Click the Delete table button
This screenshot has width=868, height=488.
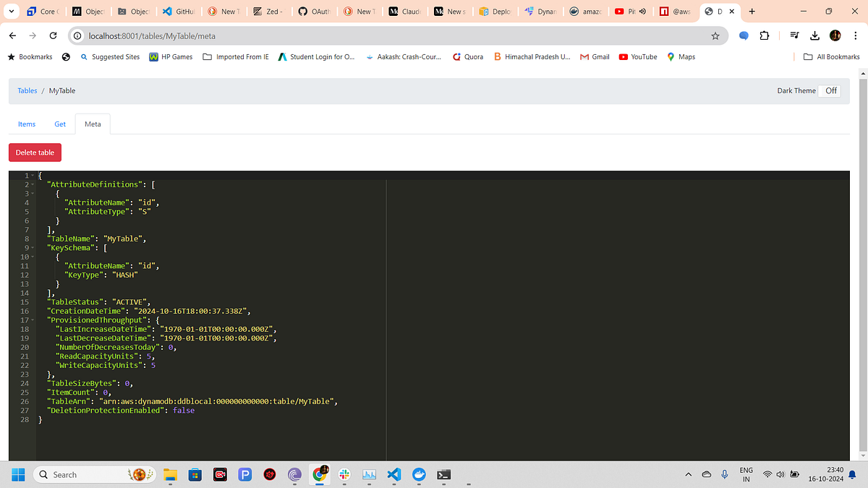click(x=35, y=152)
